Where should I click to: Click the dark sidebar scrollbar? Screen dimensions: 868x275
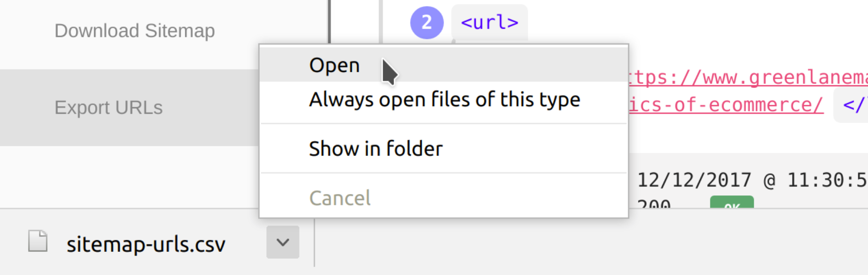[x=330, y=22]
